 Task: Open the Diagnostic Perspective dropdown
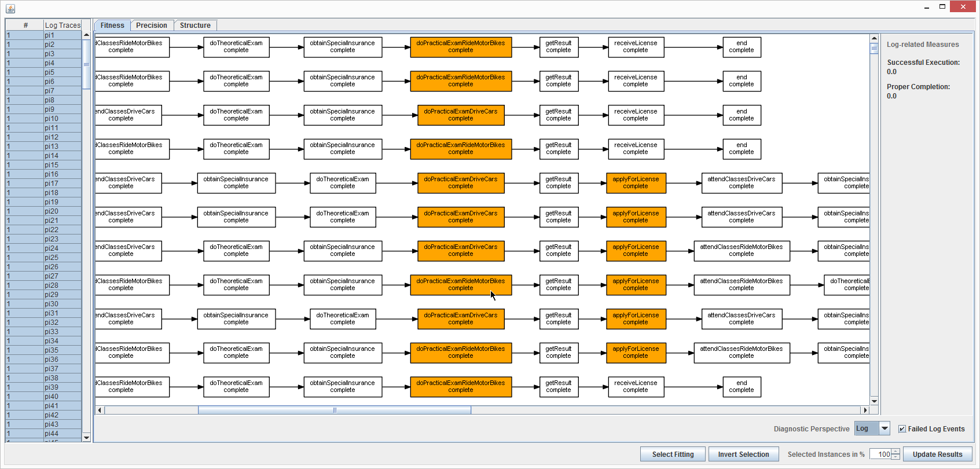click(x=884, y=428)
